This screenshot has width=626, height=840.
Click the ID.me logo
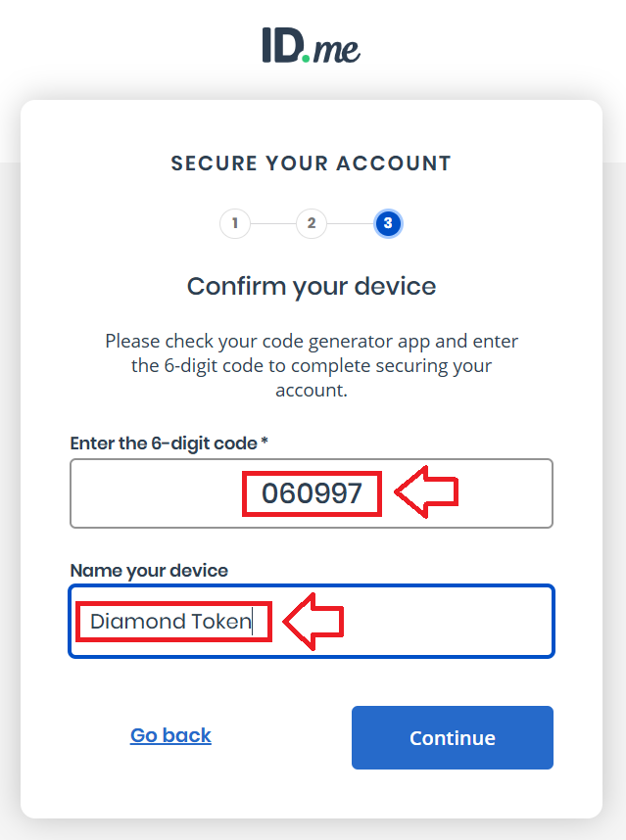click(311, 46)
